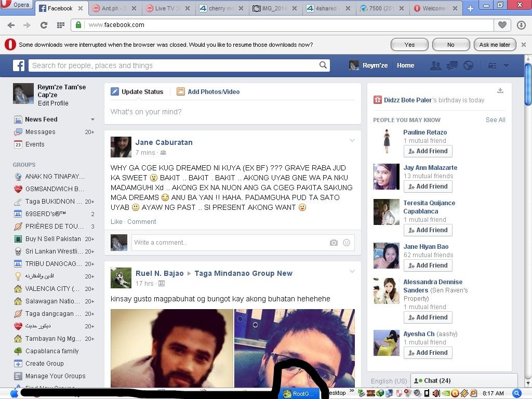Click the What's on your mind field

(x=232, y=112)
